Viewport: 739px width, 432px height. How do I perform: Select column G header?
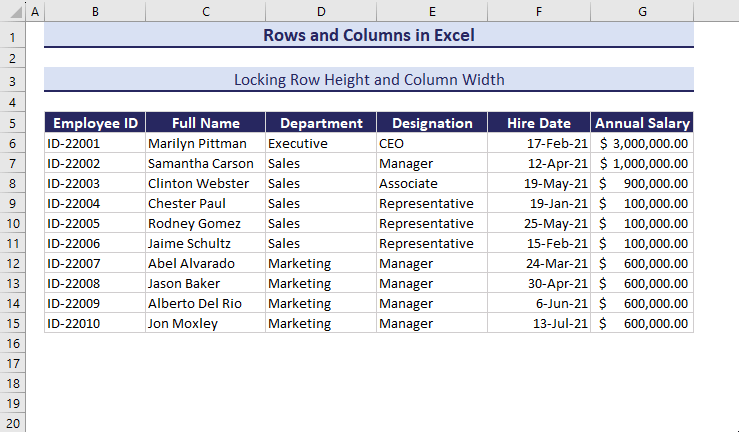point(642,12)
